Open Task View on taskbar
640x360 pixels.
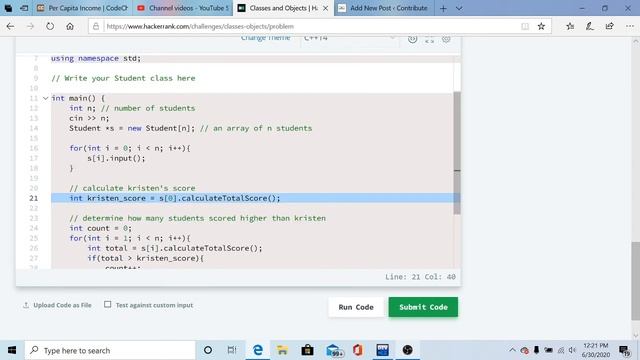[x=232, y=350]
